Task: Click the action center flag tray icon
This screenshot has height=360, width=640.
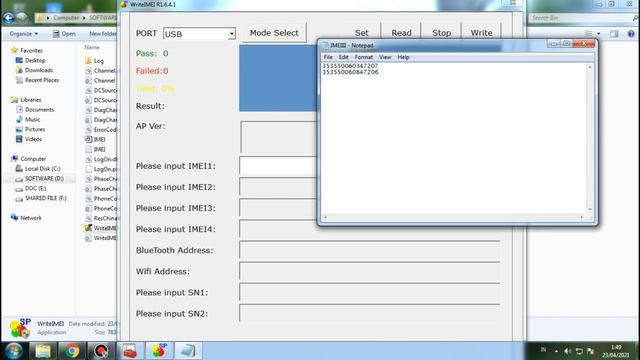Action: pos(591,351)
